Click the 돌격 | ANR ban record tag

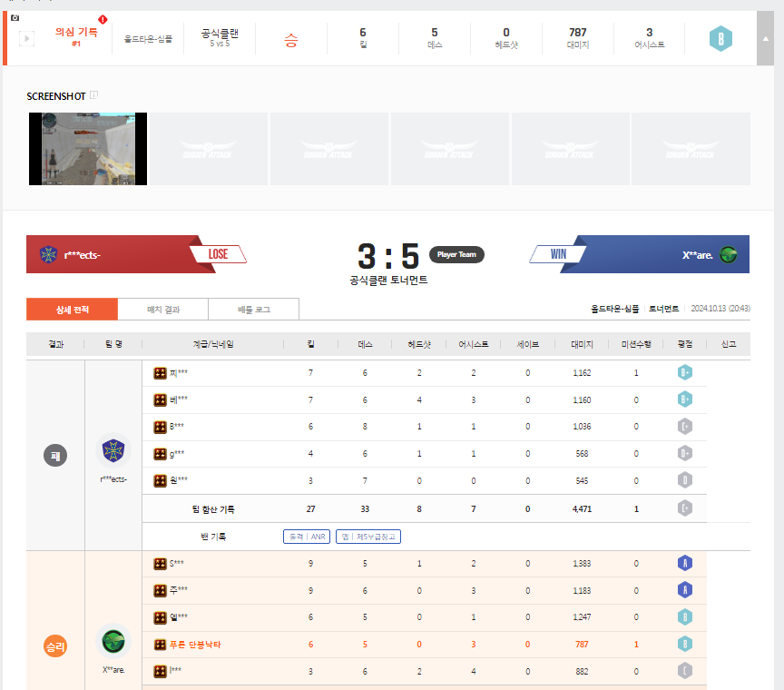click(x=307, y=537)
